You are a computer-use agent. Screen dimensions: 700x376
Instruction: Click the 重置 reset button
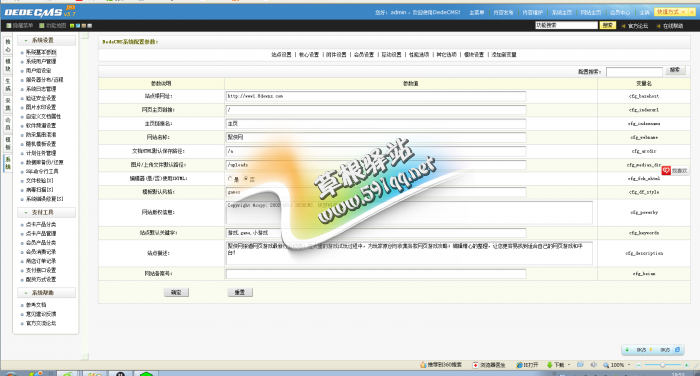(240, 292)
